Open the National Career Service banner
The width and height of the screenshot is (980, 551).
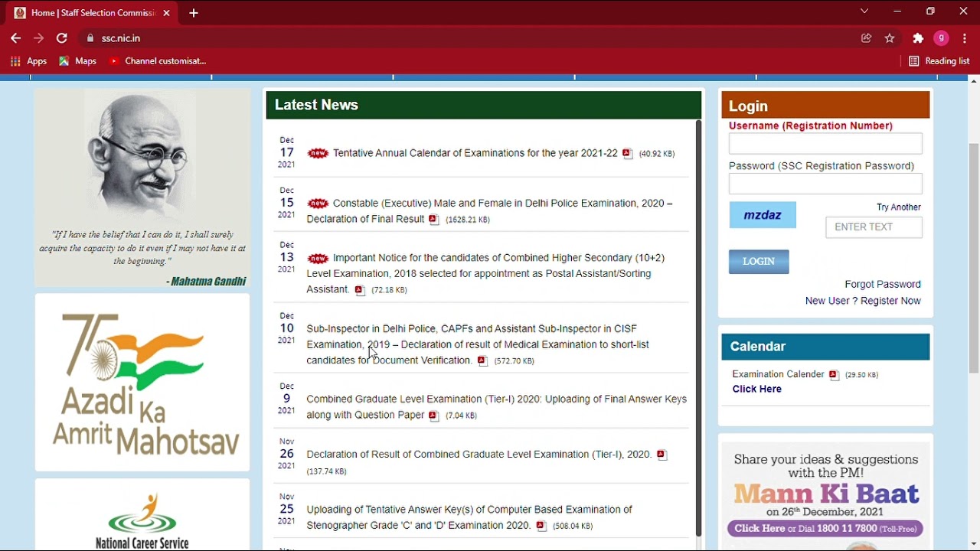coord(142,514)
